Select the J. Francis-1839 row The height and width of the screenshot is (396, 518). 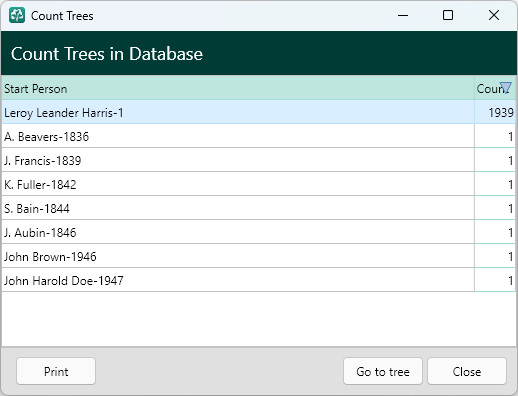259,160
